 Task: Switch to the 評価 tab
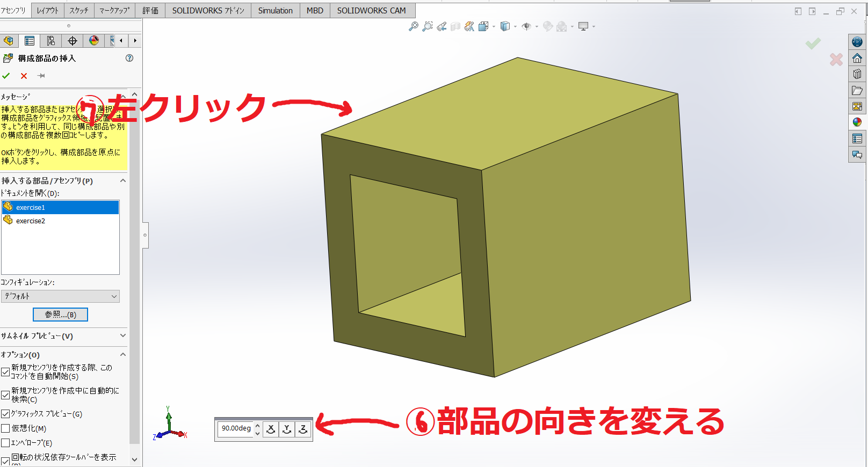tap(150, 10)
